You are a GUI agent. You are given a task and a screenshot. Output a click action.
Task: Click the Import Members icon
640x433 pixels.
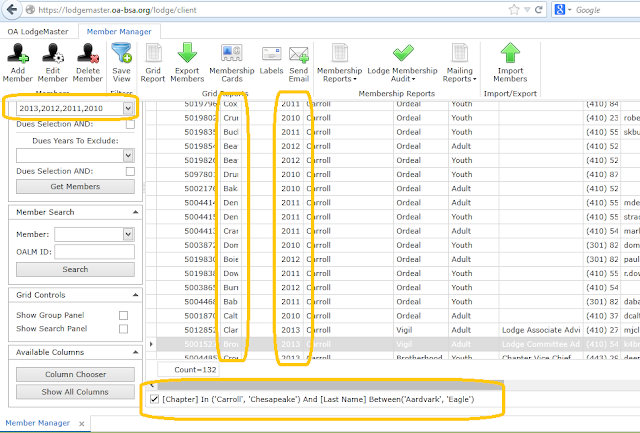coord(510,54)
